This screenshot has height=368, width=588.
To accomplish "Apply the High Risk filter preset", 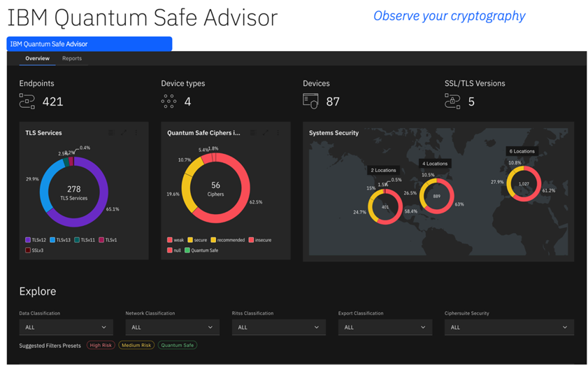I will click(x=101, y=345).
